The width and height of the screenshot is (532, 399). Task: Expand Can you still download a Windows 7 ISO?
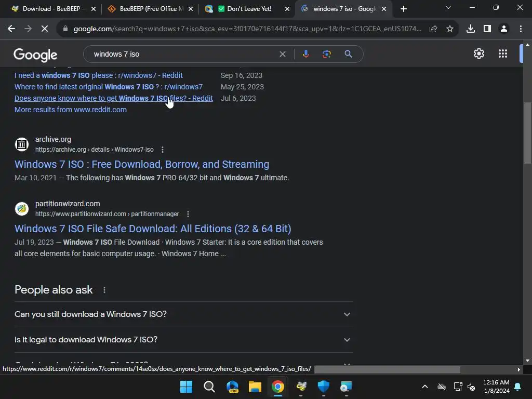point(183,314)
